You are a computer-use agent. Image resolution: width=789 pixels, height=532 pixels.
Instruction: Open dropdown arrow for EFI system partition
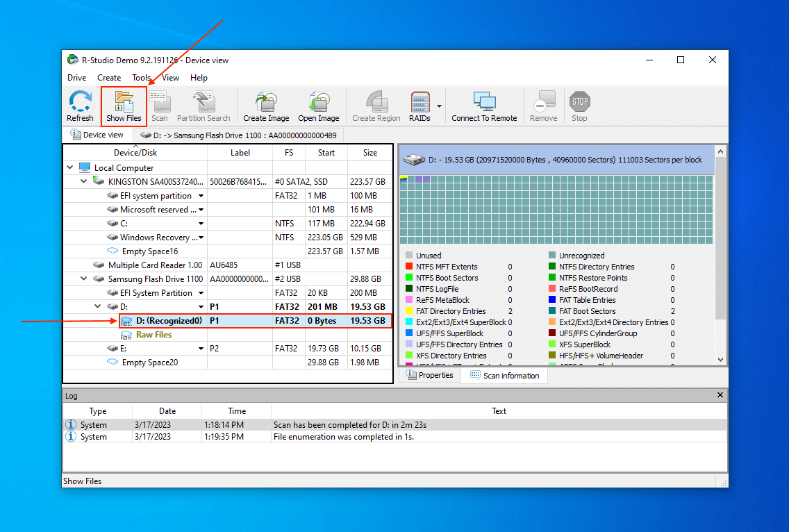pos(201,196)
